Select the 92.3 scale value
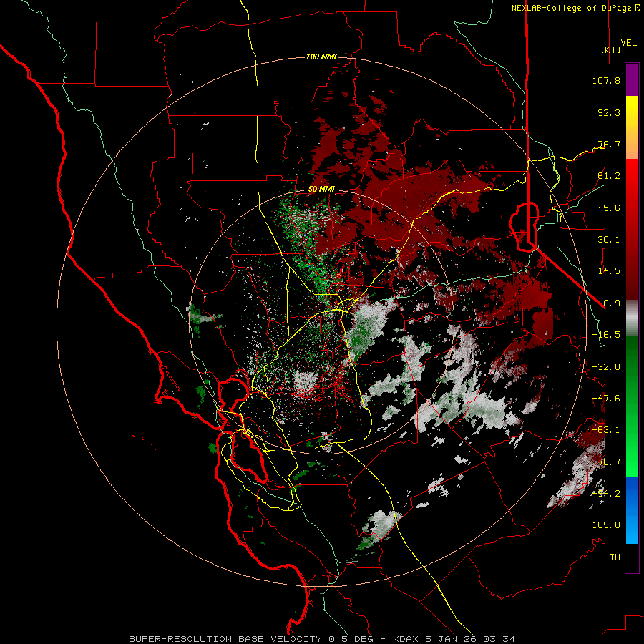The width and height of the screenshot is (644, 644). click(x=609, y=112)
